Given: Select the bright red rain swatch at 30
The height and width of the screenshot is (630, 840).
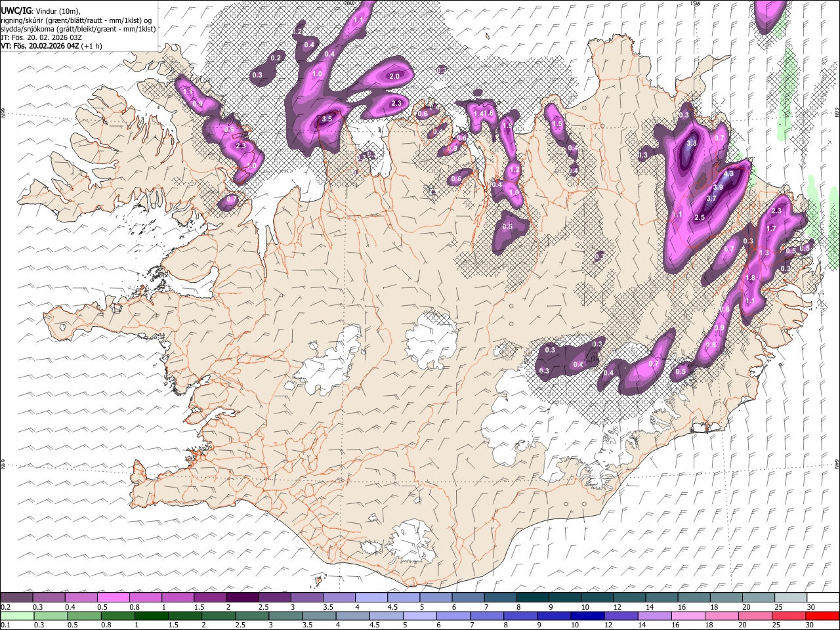Looking at the screenshot, I should coord(822,616).
